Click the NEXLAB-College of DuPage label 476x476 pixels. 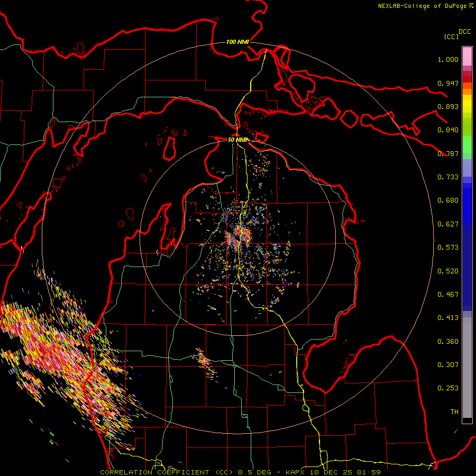point(426,6)
